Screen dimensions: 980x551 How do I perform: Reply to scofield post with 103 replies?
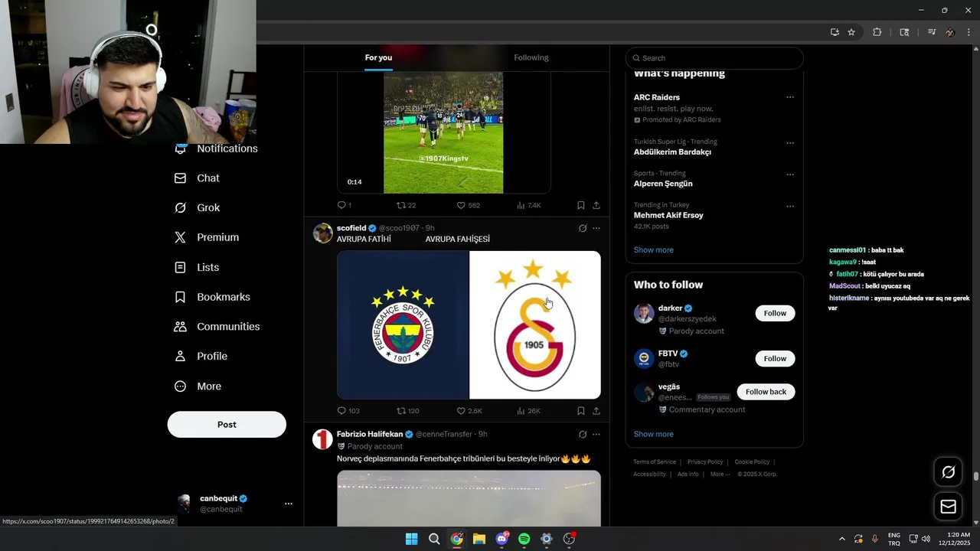click(348, 411)
